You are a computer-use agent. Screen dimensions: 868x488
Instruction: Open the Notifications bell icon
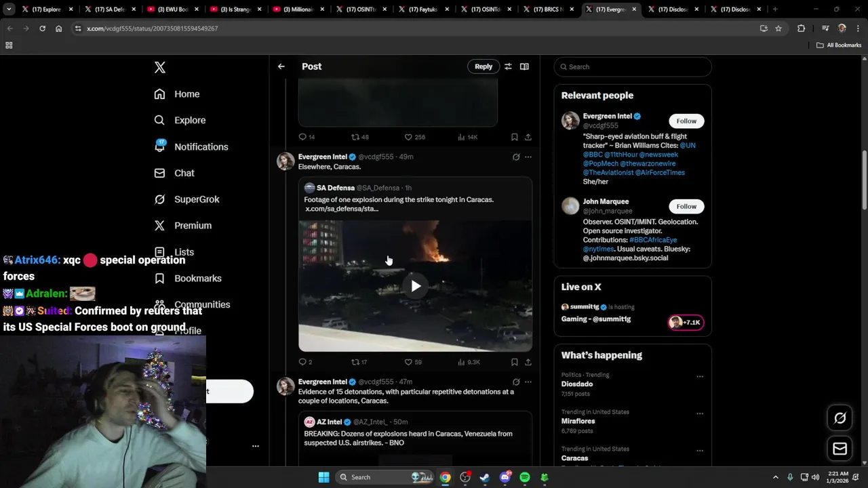pyautogui.click(x=160, y=146)
